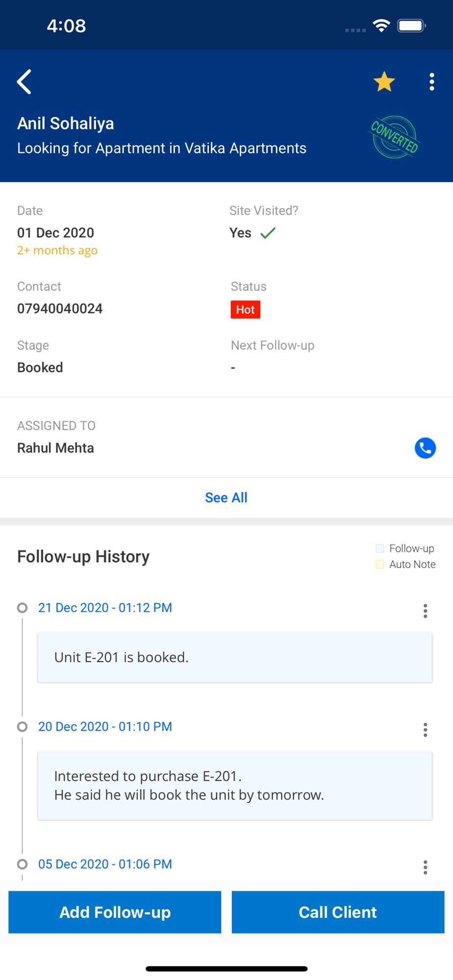Select the red Hot status badge
This screenshot has height=980, width=453.
pyautogui.click(x=245, y=310)
